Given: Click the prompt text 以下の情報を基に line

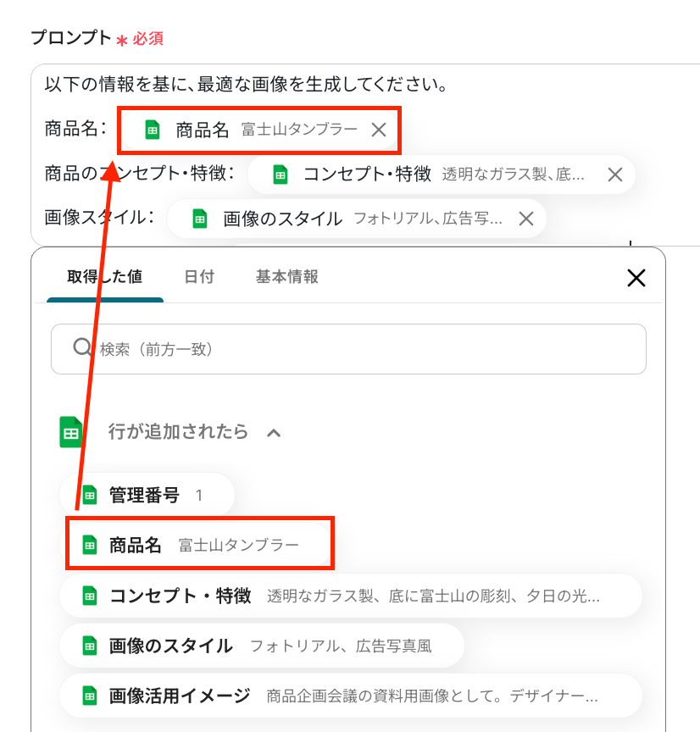Looking at the screenshot, I should point(246,85).
